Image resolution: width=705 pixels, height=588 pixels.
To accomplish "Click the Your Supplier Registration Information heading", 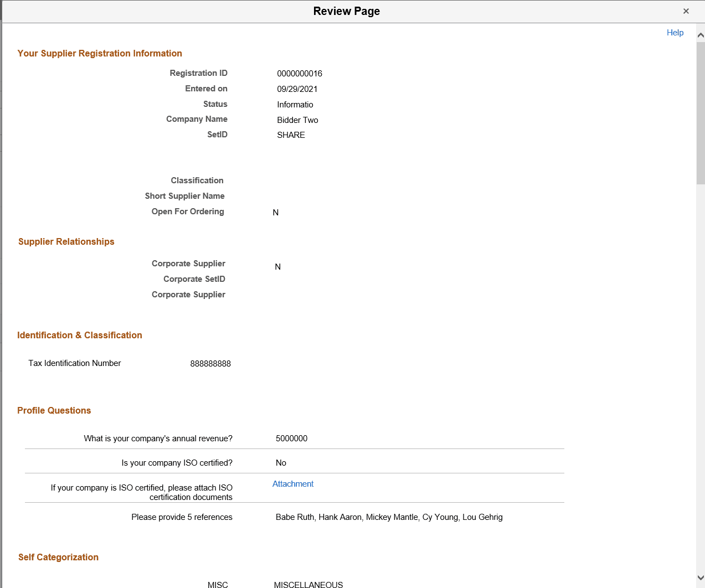I will [x=100, y=53].
